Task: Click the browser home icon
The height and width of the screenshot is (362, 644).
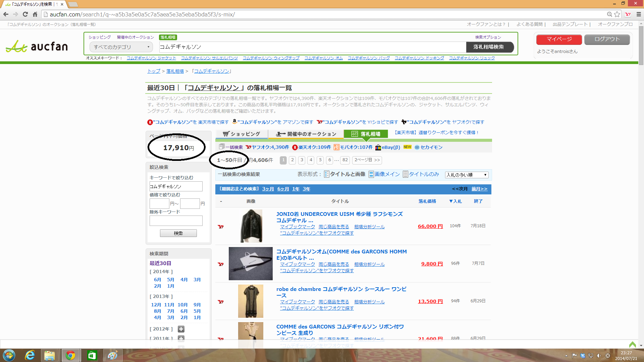Action: [x=35, y=14]
